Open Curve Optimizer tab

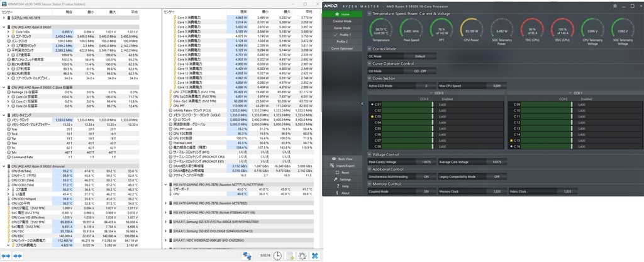(342, 48)
